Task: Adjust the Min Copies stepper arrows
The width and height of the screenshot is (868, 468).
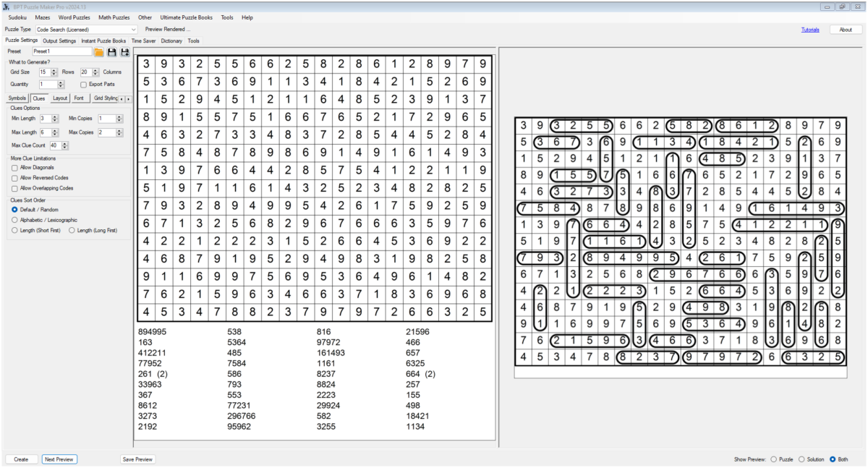Action: [119, 118]
